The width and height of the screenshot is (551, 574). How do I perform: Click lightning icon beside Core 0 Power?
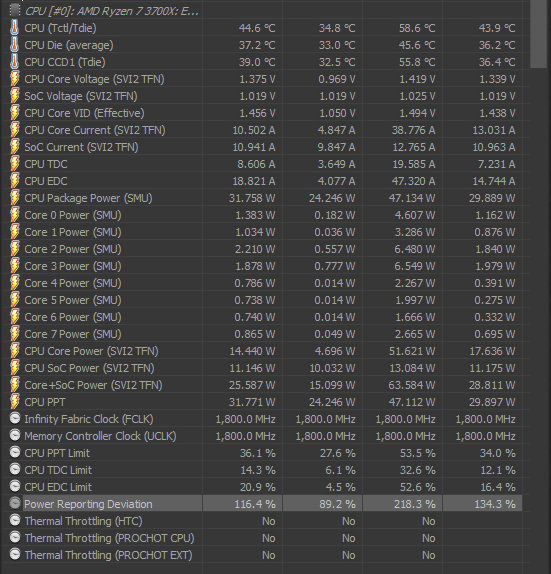click(15, 215)
